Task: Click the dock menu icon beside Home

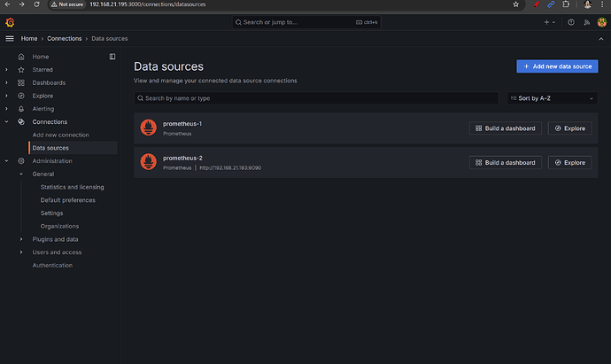Action: (x=112, y=57)
